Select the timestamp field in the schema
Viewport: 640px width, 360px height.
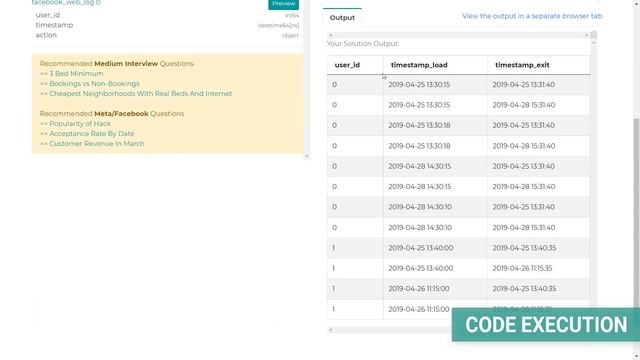click(54, 25)
